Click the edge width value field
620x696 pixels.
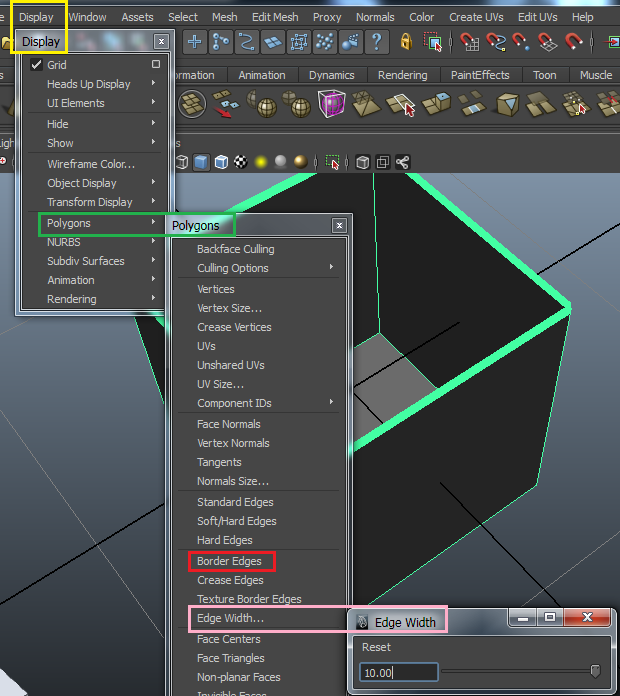click(398, 673)
